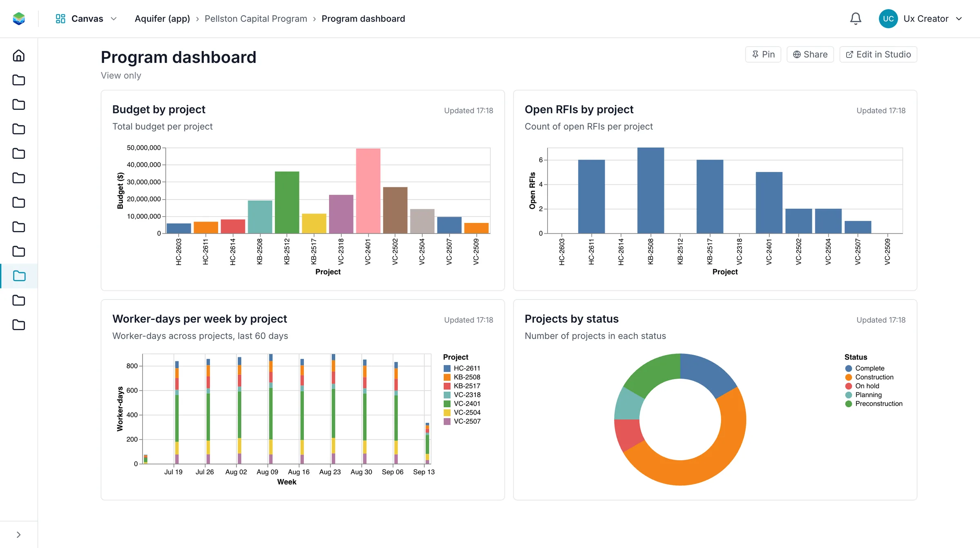Select the highlighted active folder in sidebar

(x=19, y=276)
